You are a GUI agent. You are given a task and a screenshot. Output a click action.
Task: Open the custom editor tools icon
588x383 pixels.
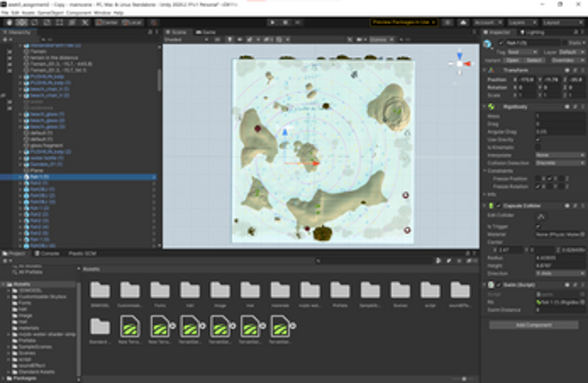point(86,22)
